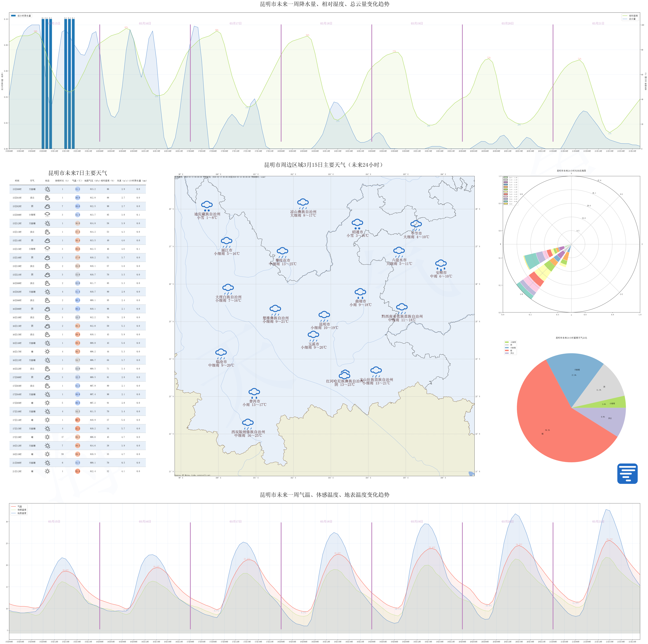Click the blue wind logo icon at bottom right

(627, 474)
